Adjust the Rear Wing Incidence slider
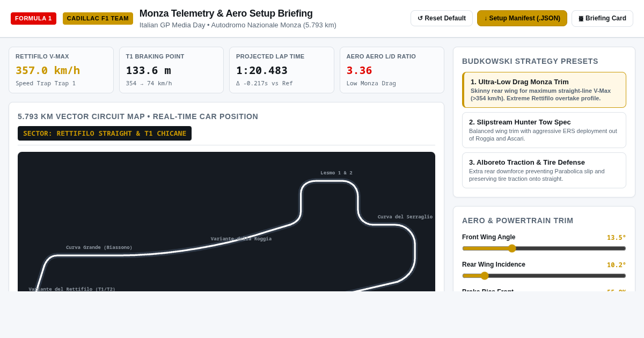Image resolution: width=644 pixels, height=338 pixels. pos(544,276)
